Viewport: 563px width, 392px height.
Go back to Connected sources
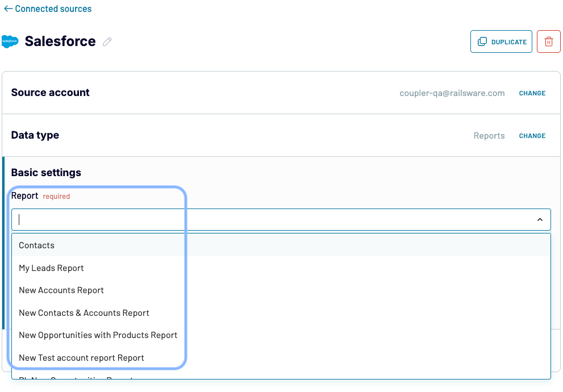click(47, 9)
